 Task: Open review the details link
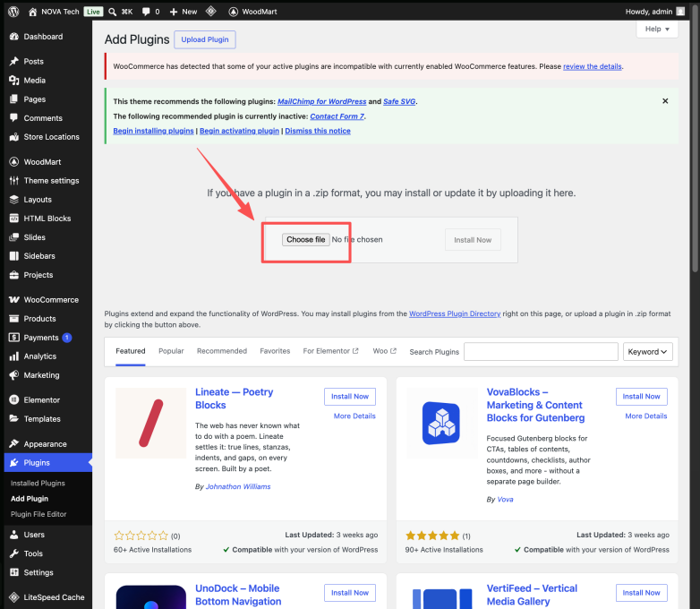pos(593,66)
